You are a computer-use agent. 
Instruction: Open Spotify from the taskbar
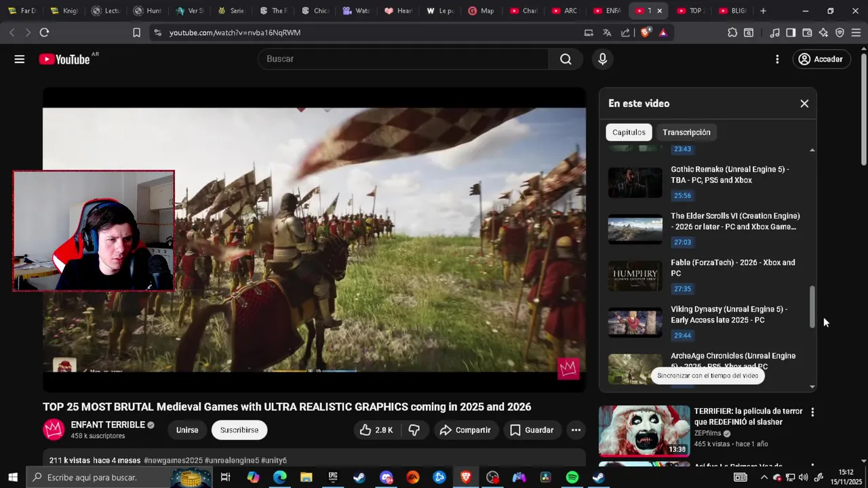click(572, 477)
